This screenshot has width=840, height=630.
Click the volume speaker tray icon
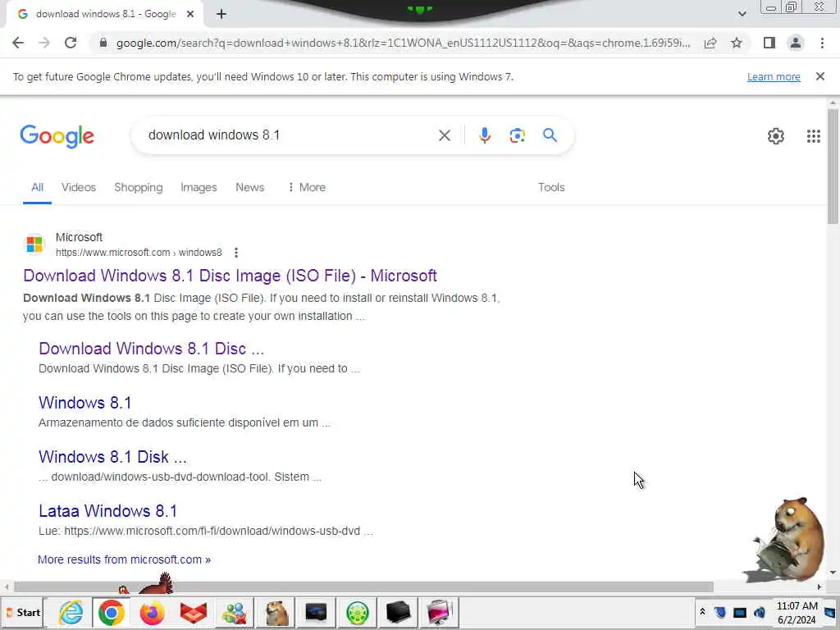759,612
